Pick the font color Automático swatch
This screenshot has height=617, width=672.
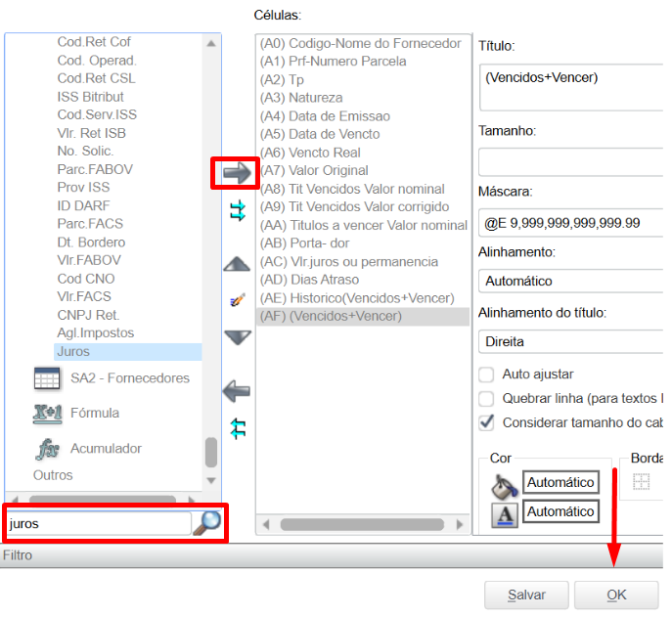(x=560, y=511)
